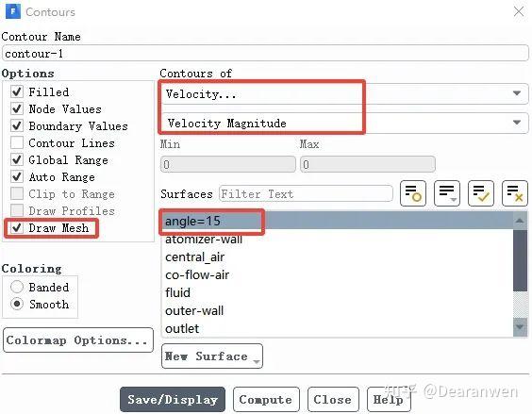
Task: Open the New Surface dropdown button
Action: (212, 356)
